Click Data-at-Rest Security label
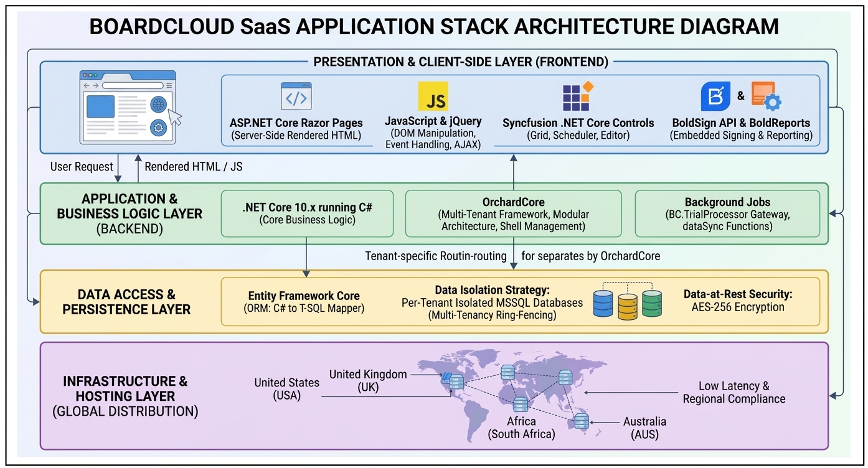The width and height of the screenshot is (868, 468). coord(738,294)
